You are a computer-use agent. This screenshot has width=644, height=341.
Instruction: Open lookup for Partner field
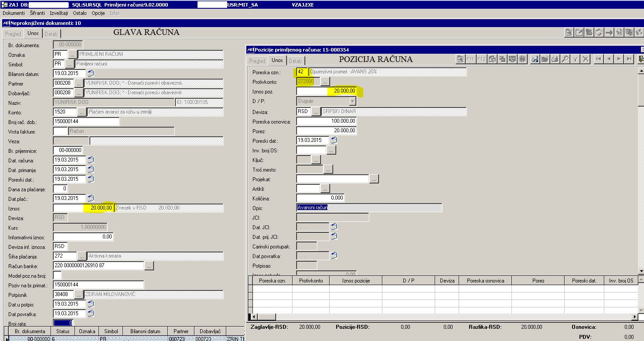78,83
